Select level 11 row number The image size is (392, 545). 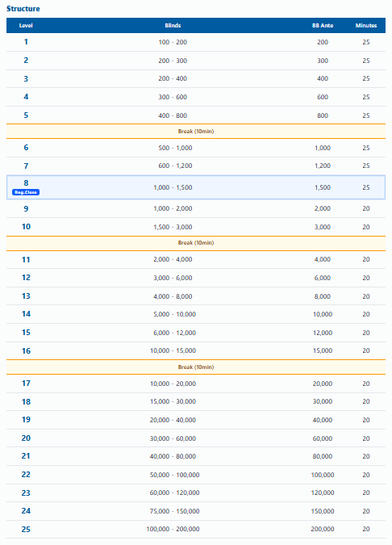(26, 259)
